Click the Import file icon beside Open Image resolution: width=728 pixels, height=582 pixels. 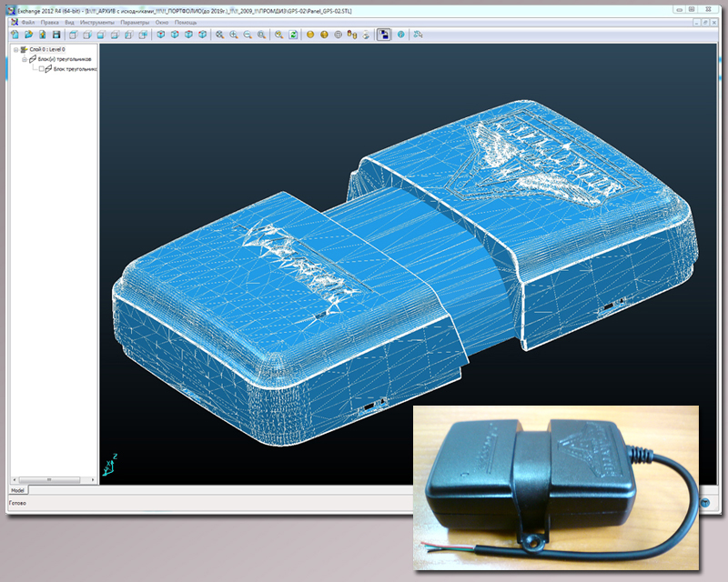coord(42,35)
